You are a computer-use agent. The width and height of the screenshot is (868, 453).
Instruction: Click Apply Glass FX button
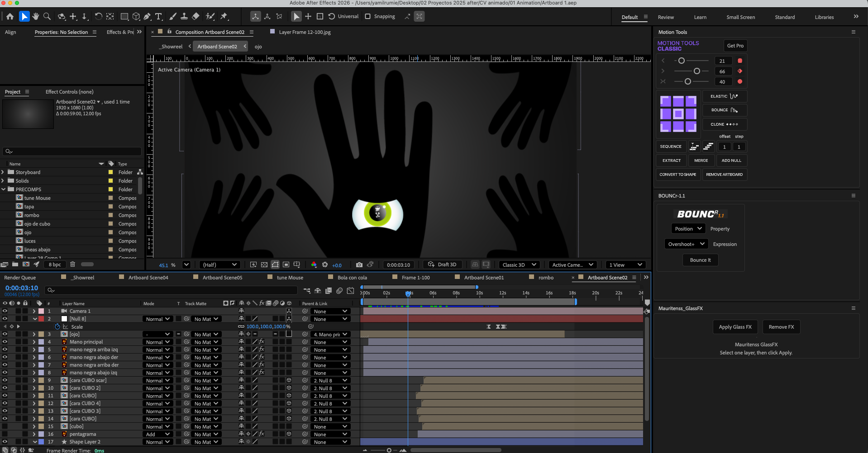coord(735,327)
